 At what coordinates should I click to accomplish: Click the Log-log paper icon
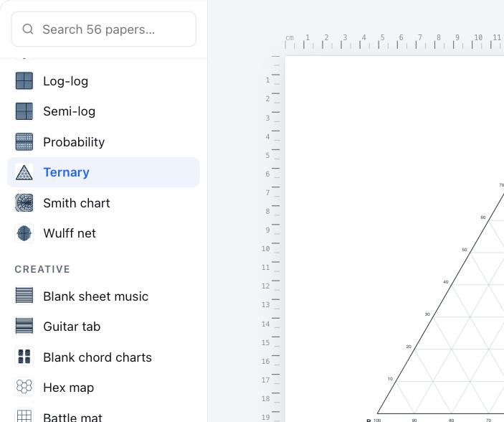tap(24, 81)
